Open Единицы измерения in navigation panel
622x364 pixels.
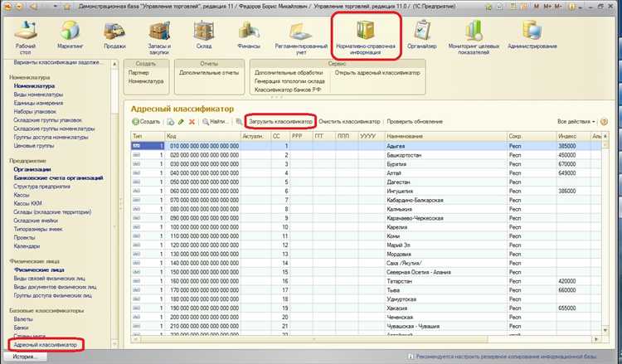[x=38, y=103]
